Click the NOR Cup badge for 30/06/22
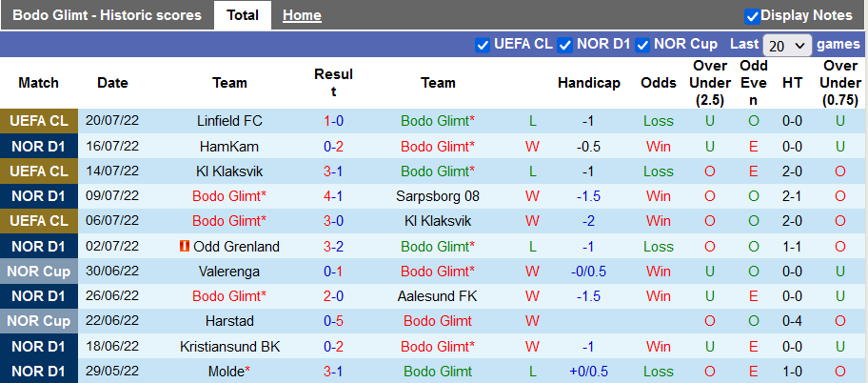Image resolution: width=868 pixels, height=383 pixels. point(39,272)
